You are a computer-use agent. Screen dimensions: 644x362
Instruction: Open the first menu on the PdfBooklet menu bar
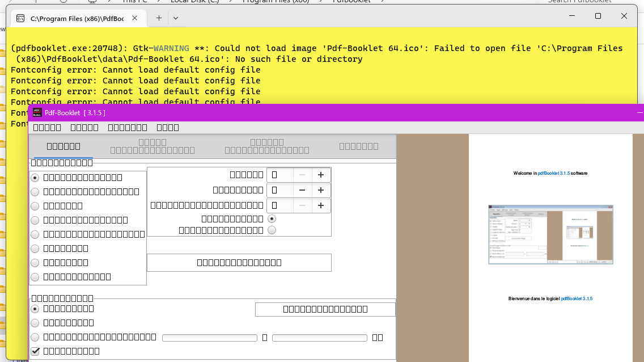point(47,127)
